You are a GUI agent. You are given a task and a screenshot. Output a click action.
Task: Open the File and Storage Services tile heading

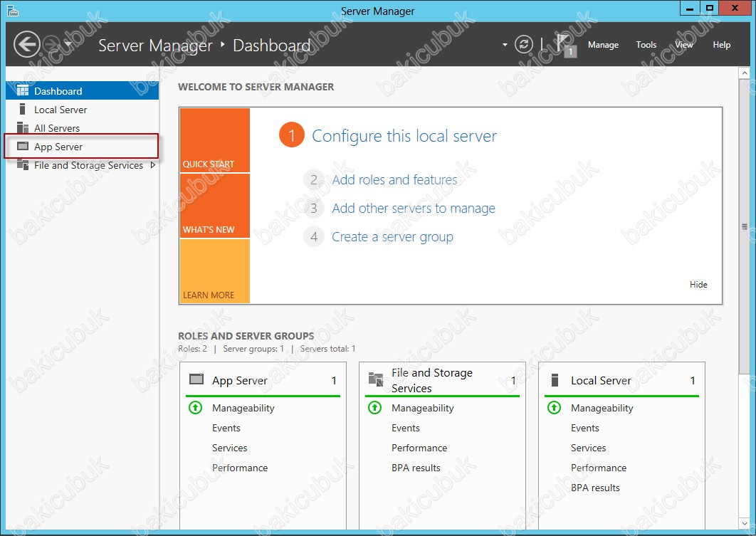(432, 380)
